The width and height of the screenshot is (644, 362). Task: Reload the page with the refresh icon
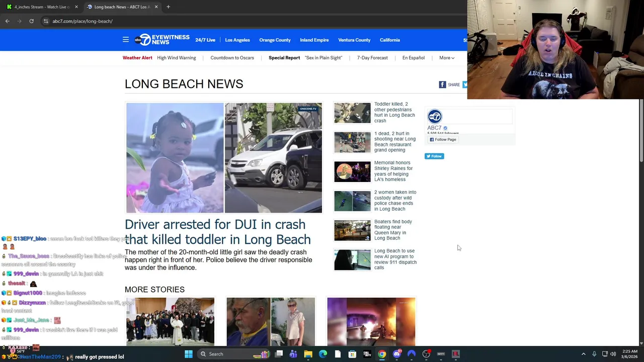click(31, 21)
